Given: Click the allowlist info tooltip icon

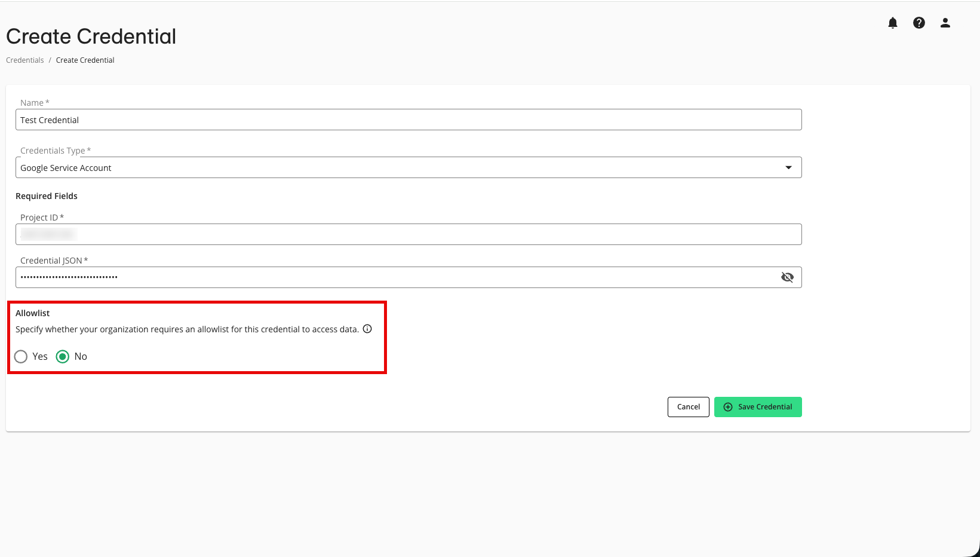Looking at the screenshot, I should tap(367, 329).
